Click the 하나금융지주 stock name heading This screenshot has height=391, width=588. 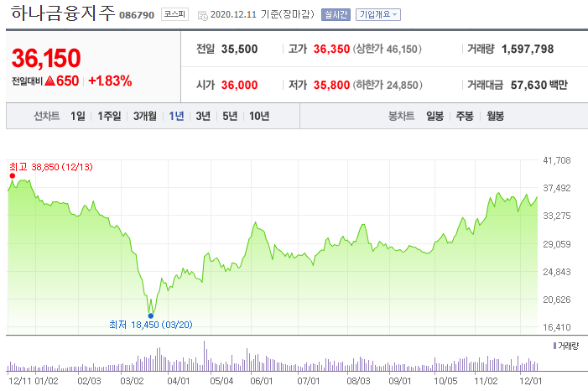[63, 13]
